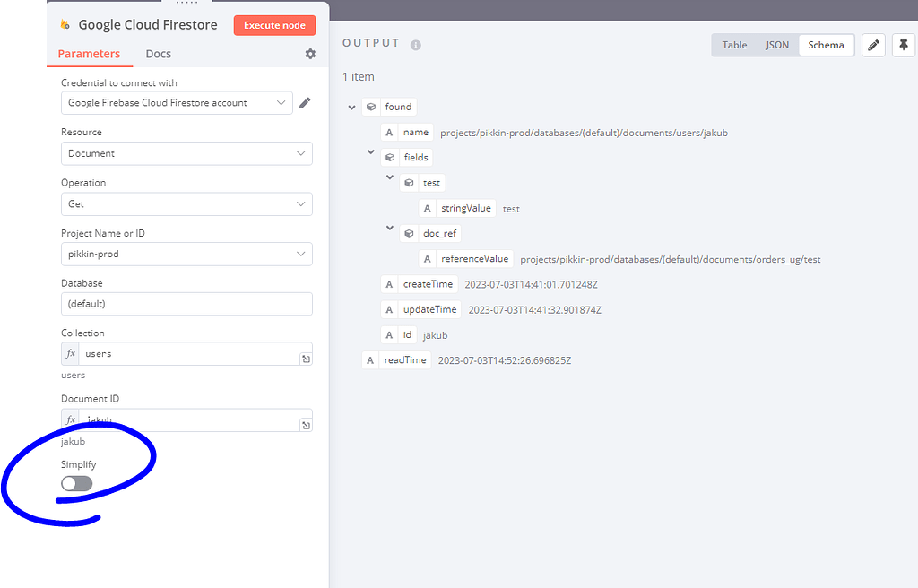Switch to the Docs tab
The image size is (918, 588).
[x=158, y=54]
